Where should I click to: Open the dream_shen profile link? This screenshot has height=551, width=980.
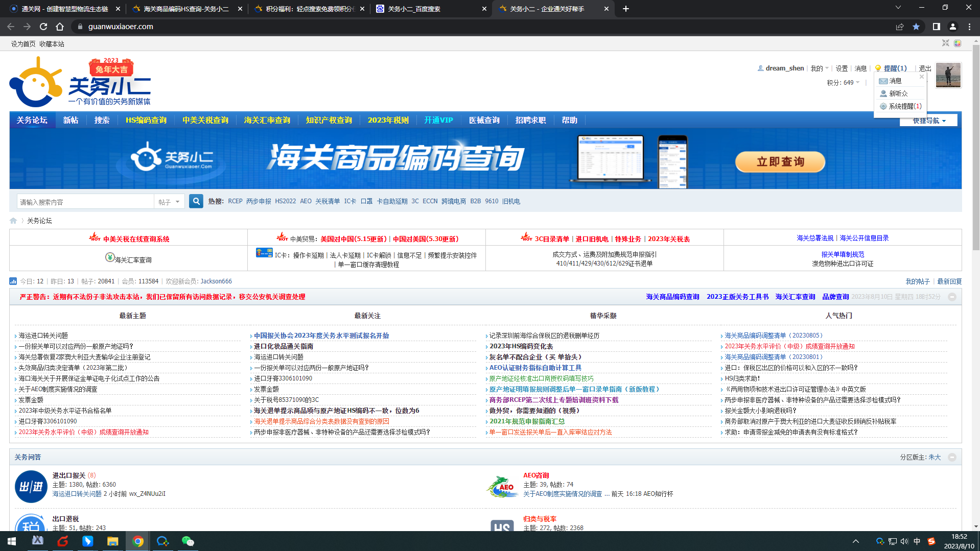[x=784, y=68]
